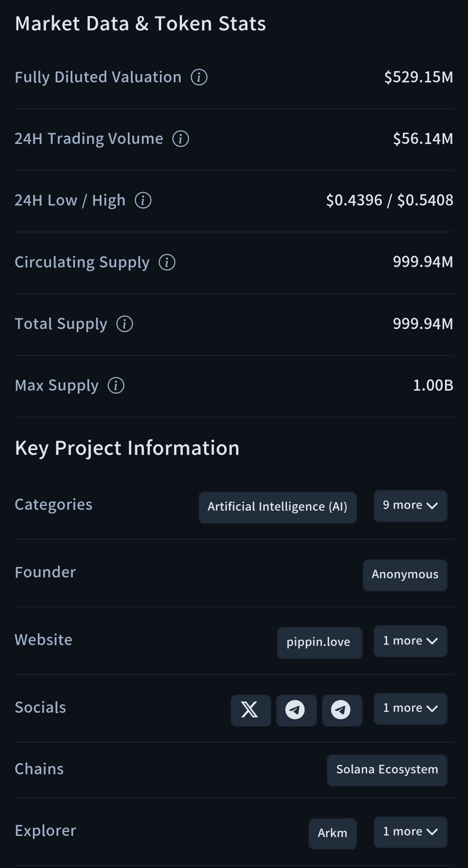The width and height of the screenshot is (468, 868).
Task: Click Max Supply info icon
Action: pyautogui.click(x=116, y=385)
